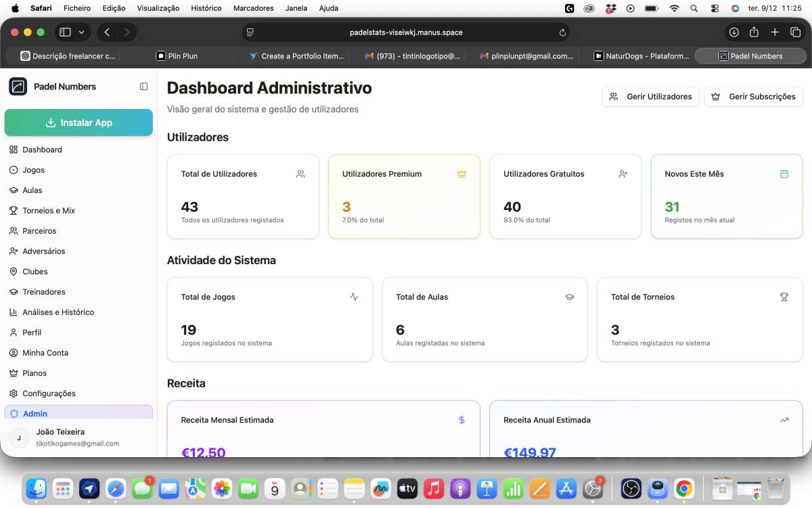Open the Admin sidebar item

(x=78, y=413)
